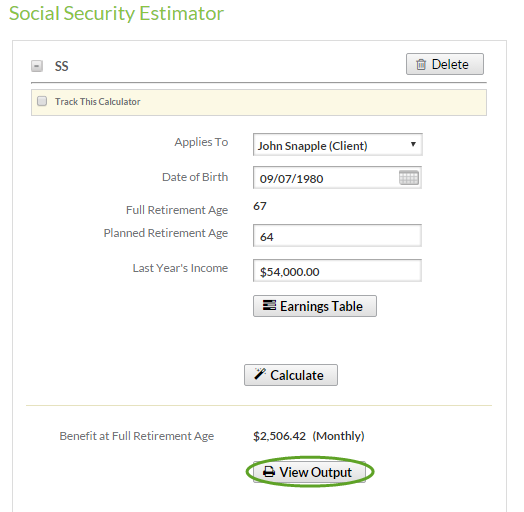Click the Social Security Estimator heading

point(116,13)
